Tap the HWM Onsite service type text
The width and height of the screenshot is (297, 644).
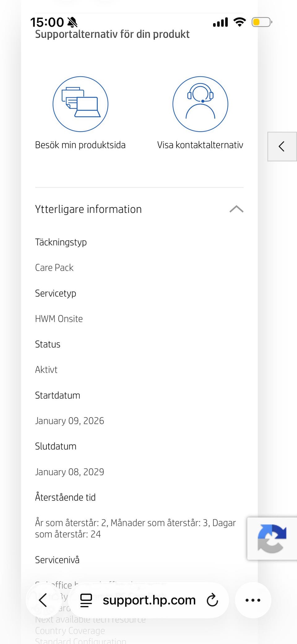[59, 318]
